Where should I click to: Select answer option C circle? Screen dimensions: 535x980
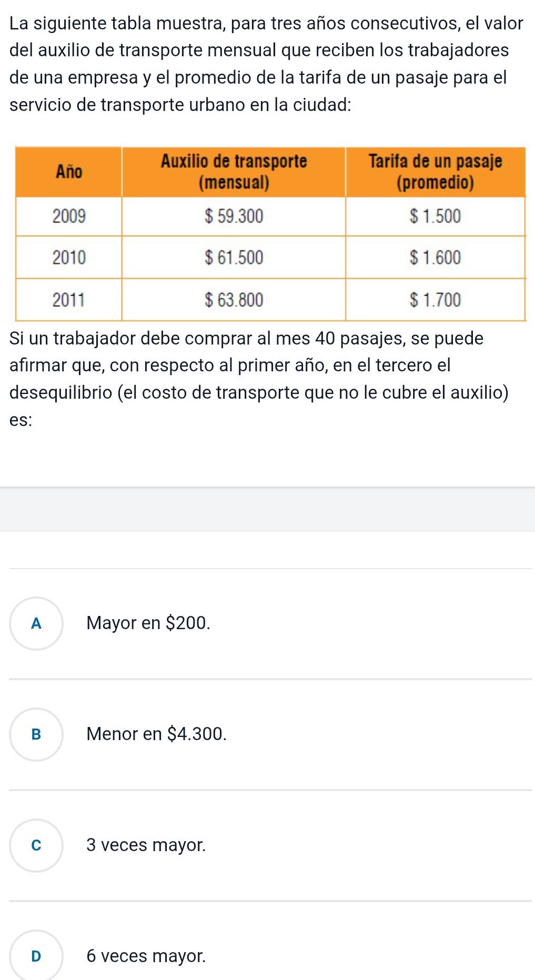[36, 845]
